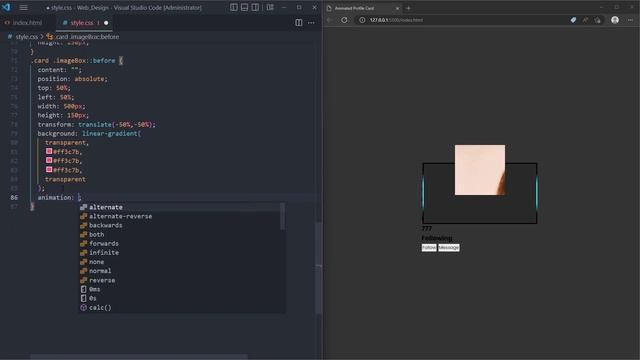Open Customize Layout icon in title bar
Screen dimensions: 640x360
tap(270, 7)
